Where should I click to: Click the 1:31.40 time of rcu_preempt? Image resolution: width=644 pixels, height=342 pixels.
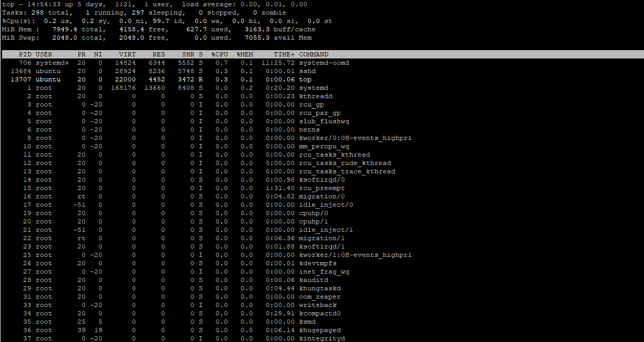point(280,188)
